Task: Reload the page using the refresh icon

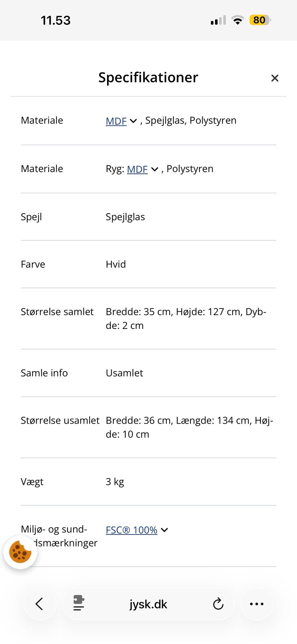Action: (x=218, y=604)
